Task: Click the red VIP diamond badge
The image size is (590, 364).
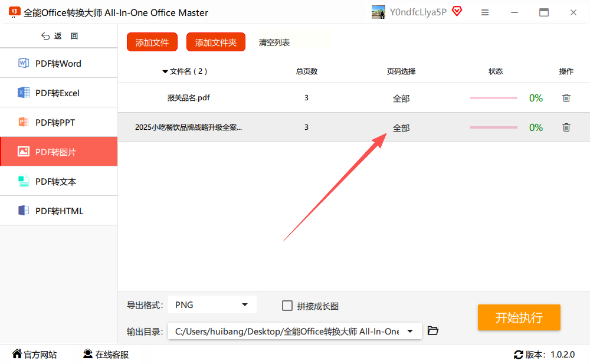Action: pyautogui.click(x=457, y=11)
